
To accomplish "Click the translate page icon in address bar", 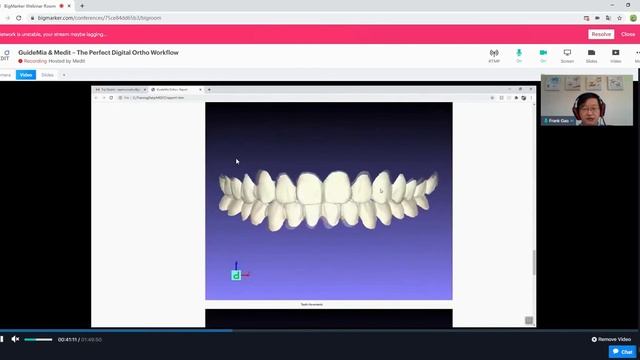I will click(608, 18).
